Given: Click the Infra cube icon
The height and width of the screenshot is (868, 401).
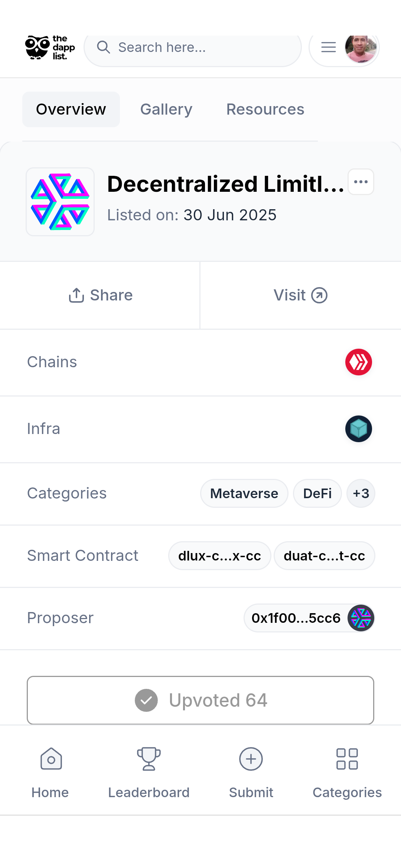Looking at the screenshot, I should (359, 429).
